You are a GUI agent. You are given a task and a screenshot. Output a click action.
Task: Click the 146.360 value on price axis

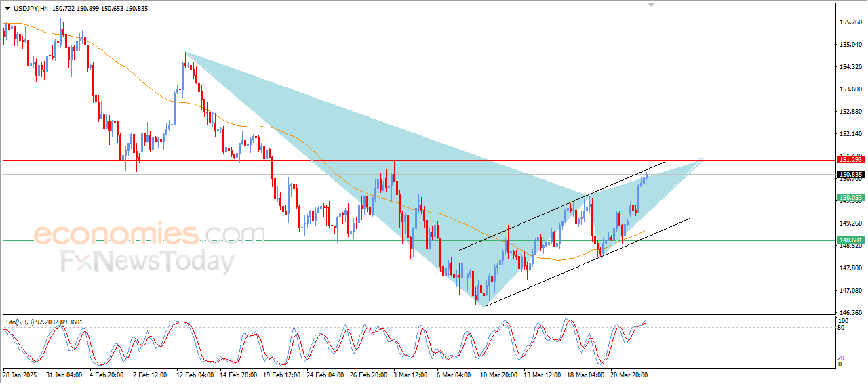850,313
